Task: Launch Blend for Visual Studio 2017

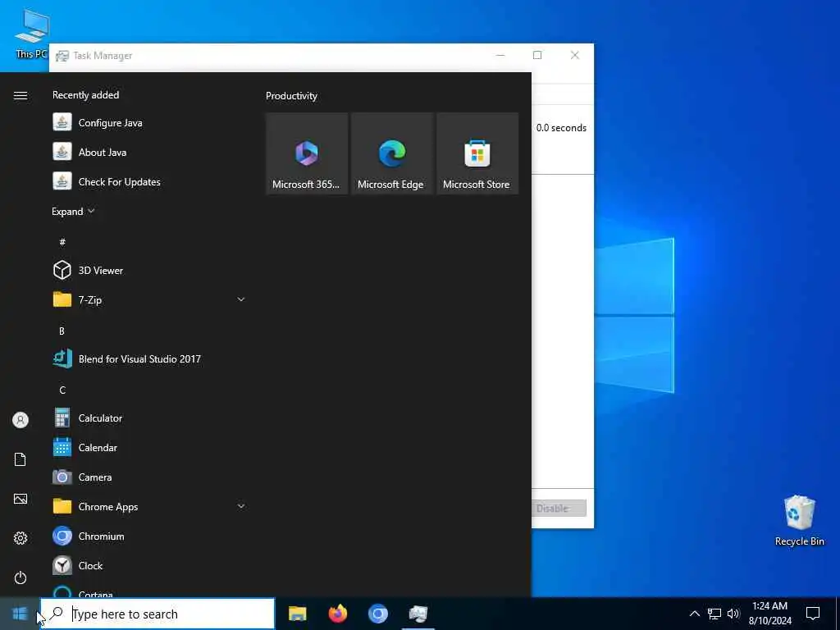Action: [148, 359]
